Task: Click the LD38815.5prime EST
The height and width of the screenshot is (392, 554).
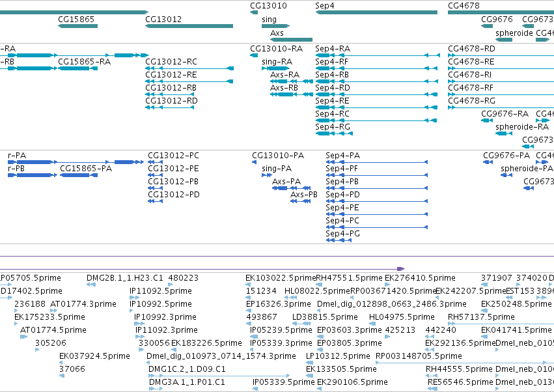Action: 301,324
